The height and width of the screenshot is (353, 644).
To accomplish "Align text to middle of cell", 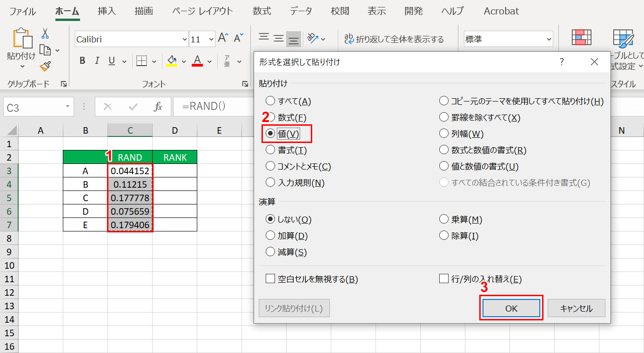I will 279,39.
